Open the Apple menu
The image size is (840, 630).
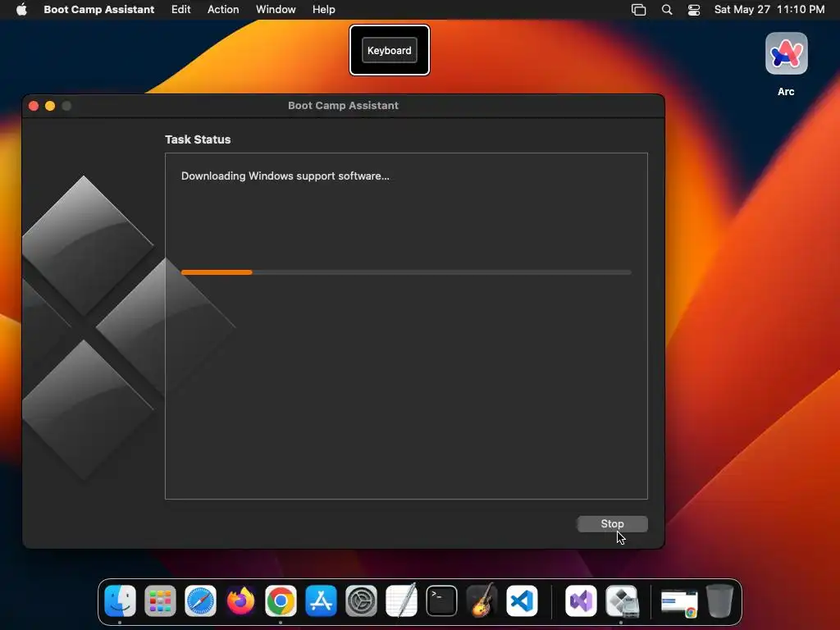[x=21, y=9]
